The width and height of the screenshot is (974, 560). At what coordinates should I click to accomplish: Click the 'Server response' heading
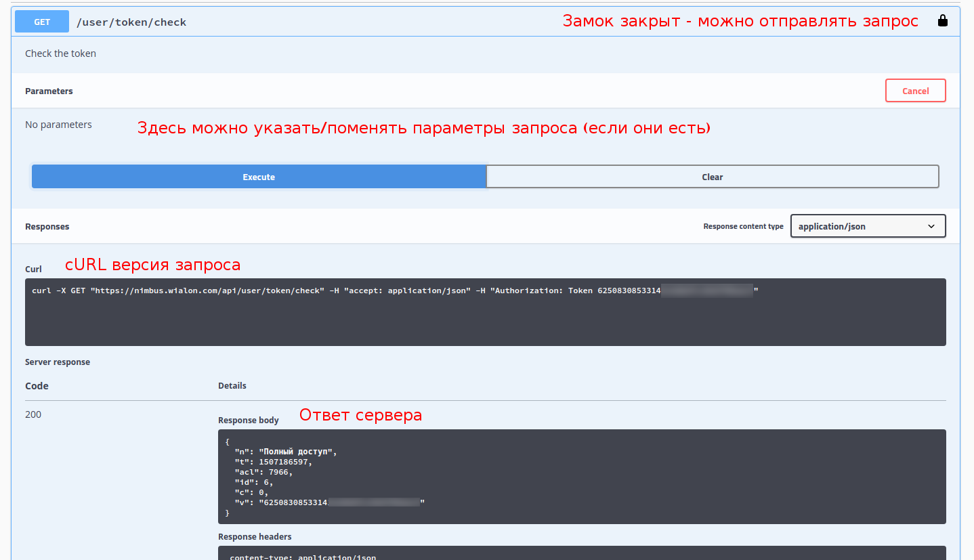pos(58,362)
